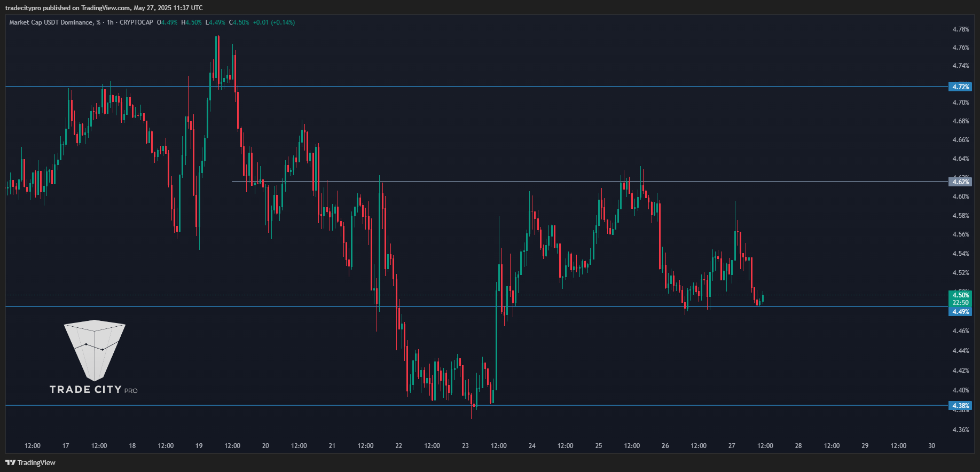Click date 25 on the time axis
The width and height of the screenshot is (980, 472).
tap(599, 446)
